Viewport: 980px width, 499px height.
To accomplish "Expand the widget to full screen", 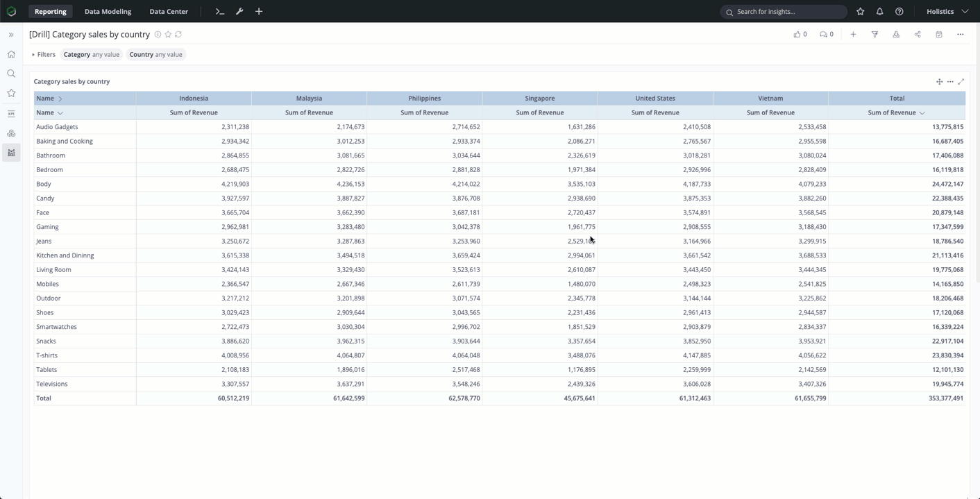I will pos(961,82).
